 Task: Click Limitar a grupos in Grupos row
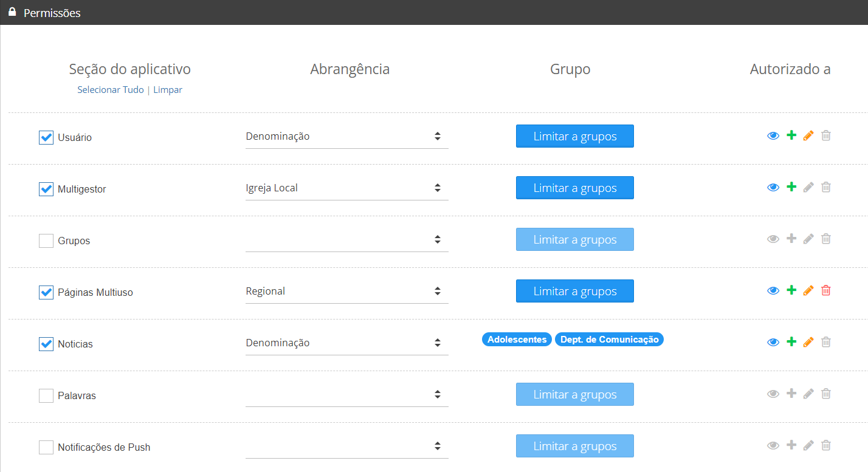575,239
